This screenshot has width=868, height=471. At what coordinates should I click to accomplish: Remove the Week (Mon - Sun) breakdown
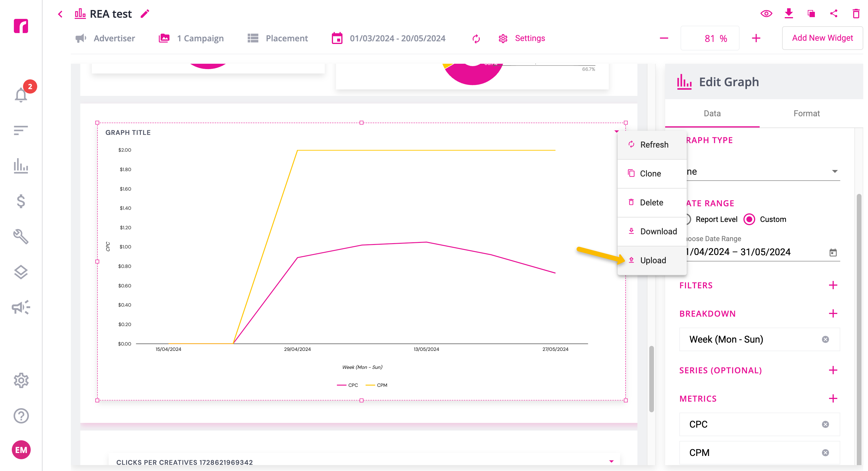coord(825,339)
